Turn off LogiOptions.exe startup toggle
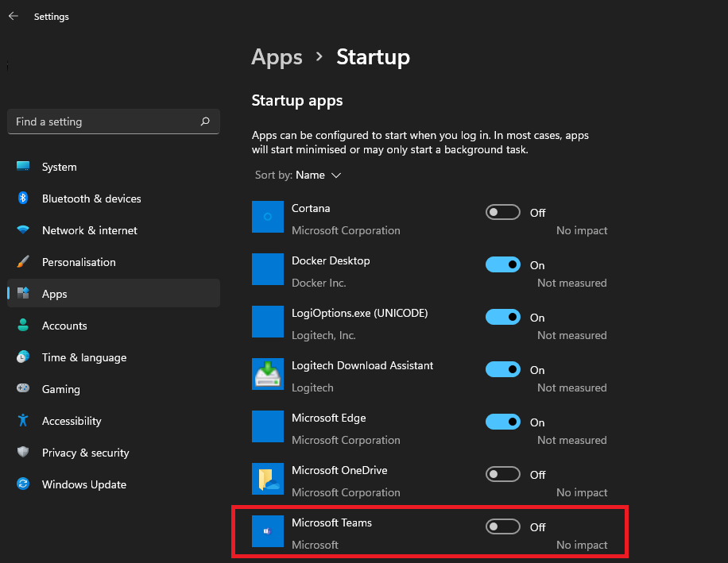Viewport: 728px width, 563px height. coord(503,317)
